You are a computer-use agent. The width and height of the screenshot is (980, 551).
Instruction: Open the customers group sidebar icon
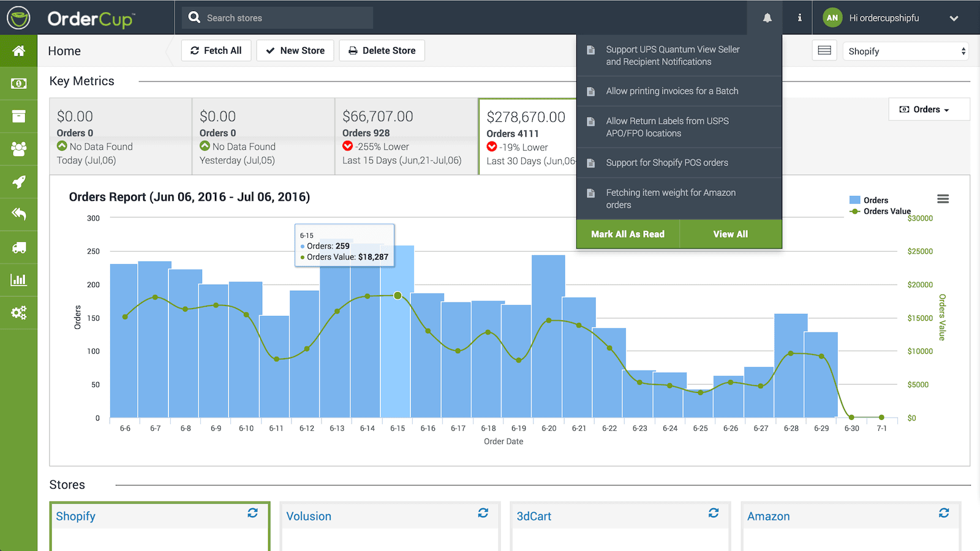coord(19,149)
